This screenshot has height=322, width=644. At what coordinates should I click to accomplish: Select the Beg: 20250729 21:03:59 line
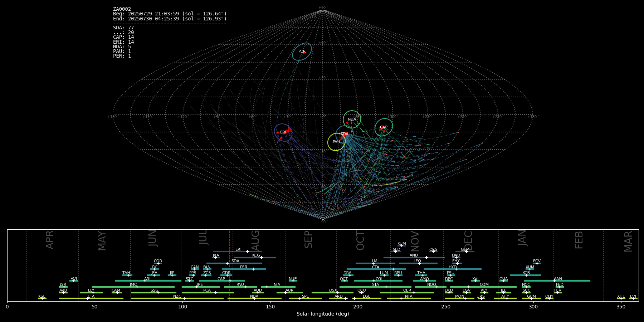click(170, 14)
